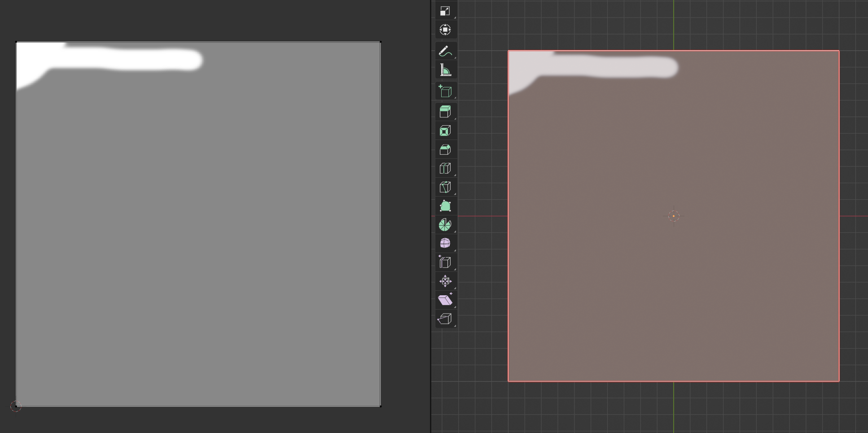Select the Shrink/Fatten tool

(445, 281)
